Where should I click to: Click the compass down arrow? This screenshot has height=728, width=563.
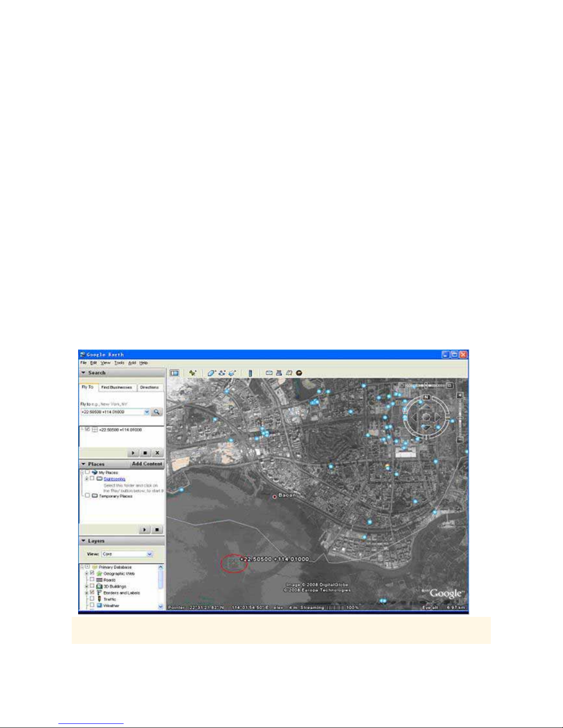click(426, 428)
